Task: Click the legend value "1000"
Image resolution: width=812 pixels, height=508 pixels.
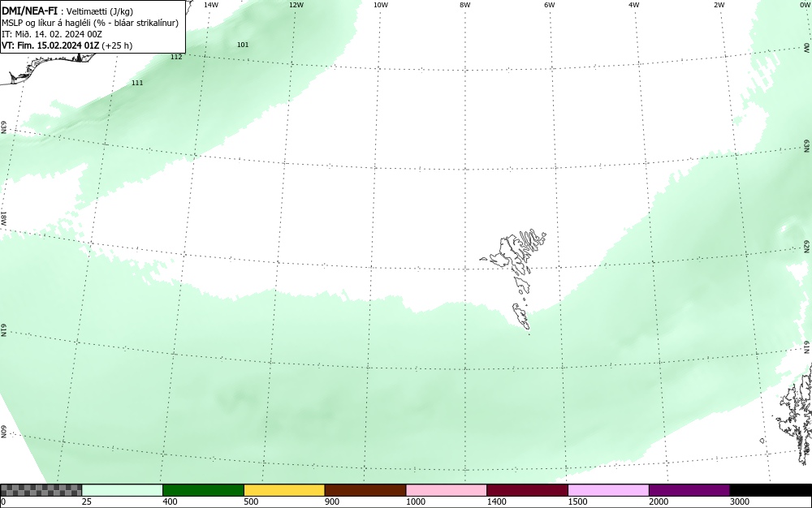Action: (x=415, y=502)
